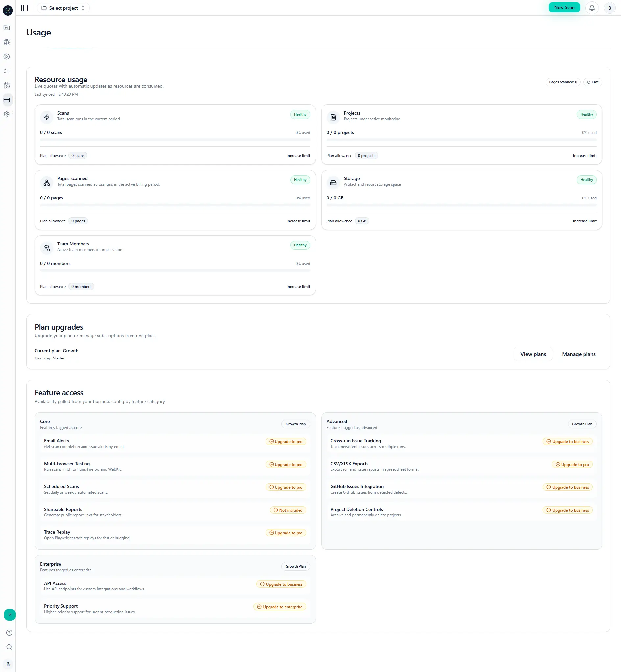
Task: Select the bug/issues icon in sidebar
Action: 7,42
